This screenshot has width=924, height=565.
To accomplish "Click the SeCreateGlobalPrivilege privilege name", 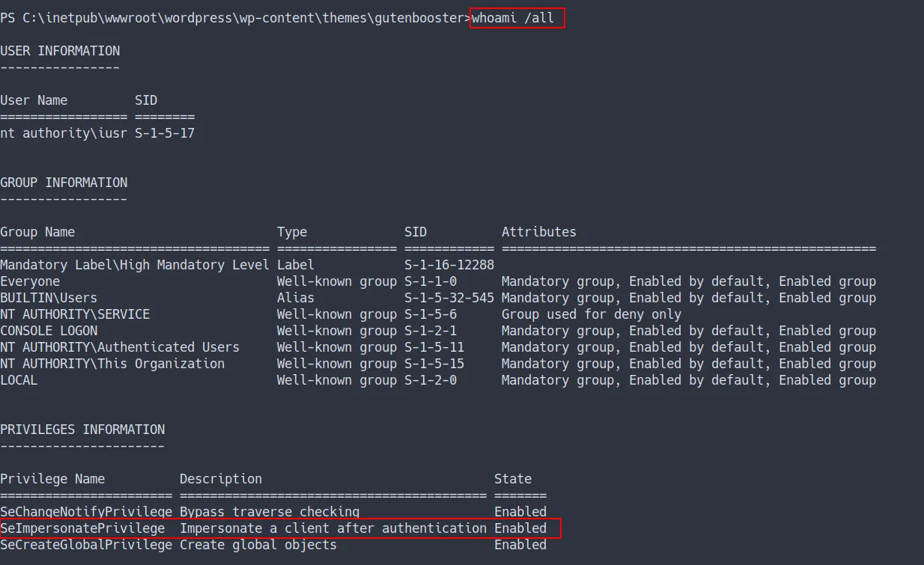I will coord(86,545).
